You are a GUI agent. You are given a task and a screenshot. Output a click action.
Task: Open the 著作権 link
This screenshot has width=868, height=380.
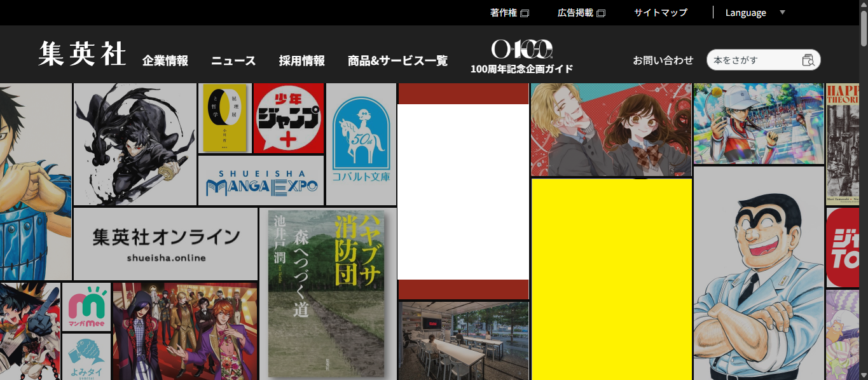504,13
